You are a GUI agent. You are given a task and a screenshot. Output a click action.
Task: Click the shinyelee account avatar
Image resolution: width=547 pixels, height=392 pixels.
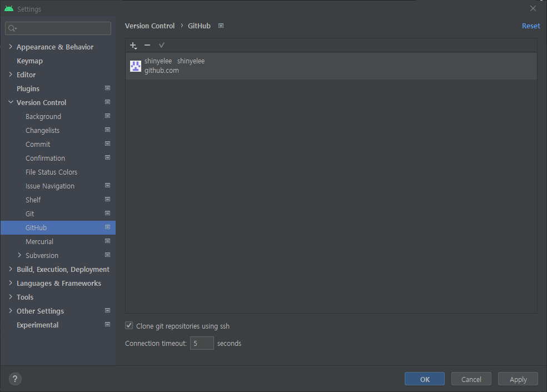point(135,66)
